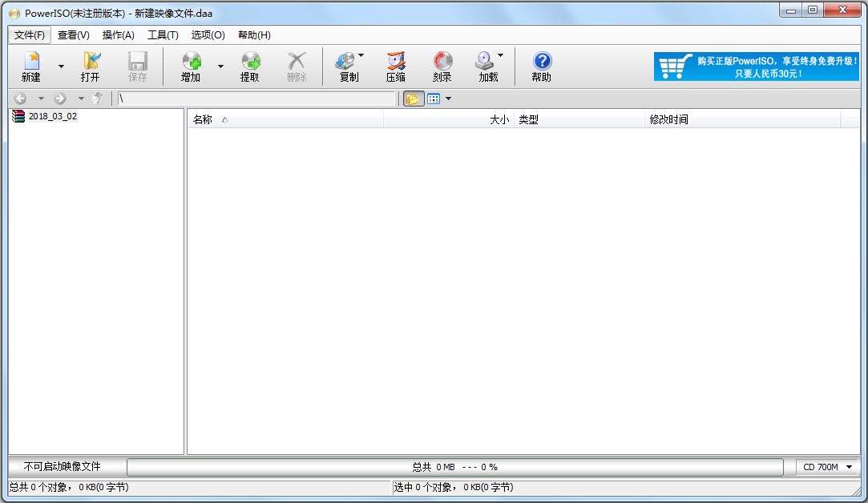Copy a disc using the 复制 icon

(x=348, y=66)
